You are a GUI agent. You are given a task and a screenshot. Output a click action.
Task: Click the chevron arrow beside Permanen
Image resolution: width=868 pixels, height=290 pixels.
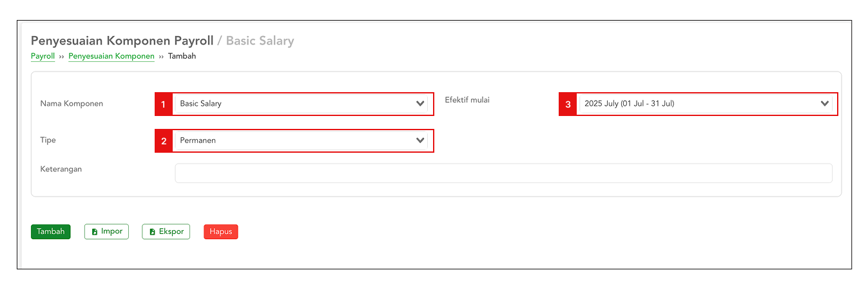(x=420, y=140)
